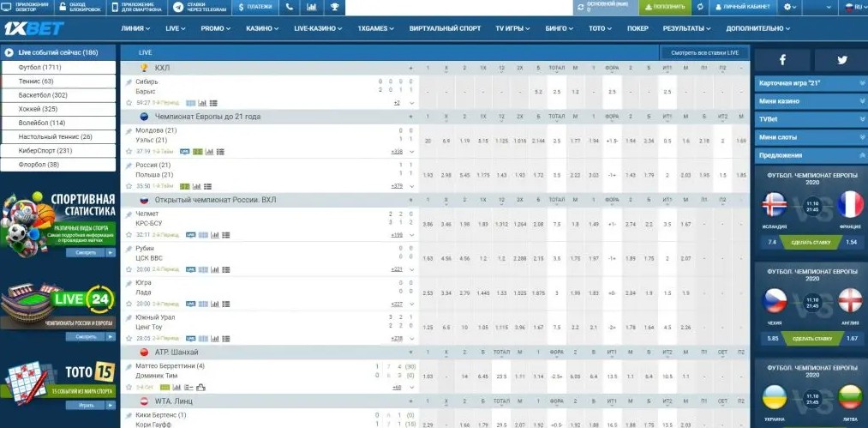The image size is (868, 428).
Task: Favorite the Челмет vs КРС-БСУ match star
Action: click(x=129, y=235)
